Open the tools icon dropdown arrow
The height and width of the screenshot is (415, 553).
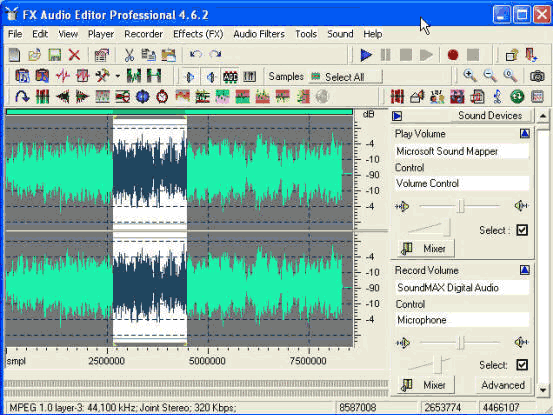click(x=117, y=76)
